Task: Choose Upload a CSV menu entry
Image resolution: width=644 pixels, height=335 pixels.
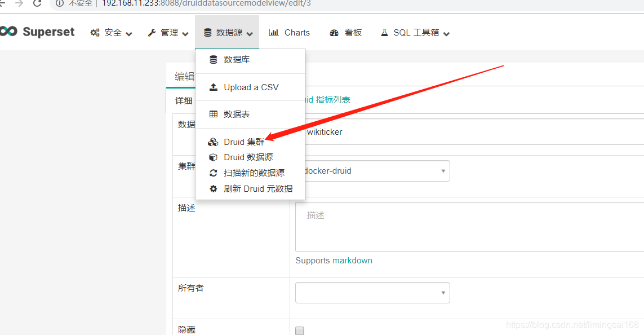Action: click(250, 87)
